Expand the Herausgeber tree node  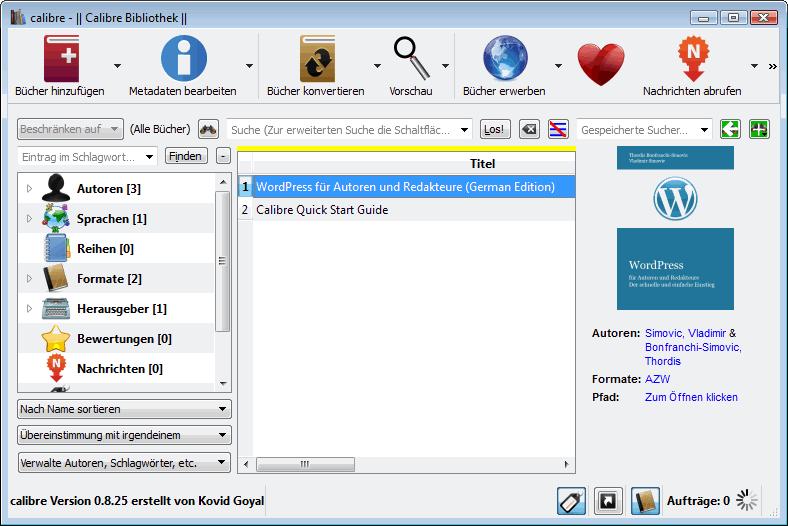click(x=29, y=308)
